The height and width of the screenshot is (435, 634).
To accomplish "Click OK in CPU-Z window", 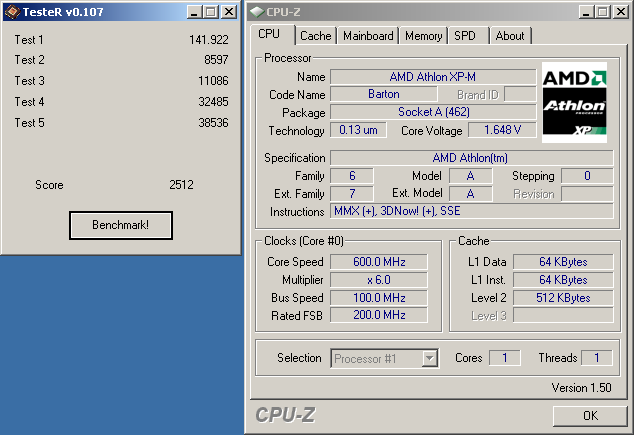I will point(590,416).
